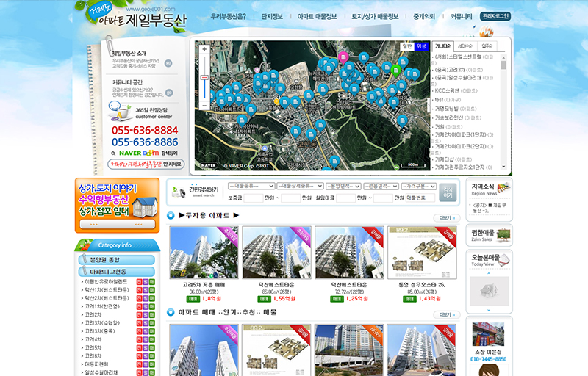Click the 관리자로그인 button

pyautogui.click(x=495, y=16)
